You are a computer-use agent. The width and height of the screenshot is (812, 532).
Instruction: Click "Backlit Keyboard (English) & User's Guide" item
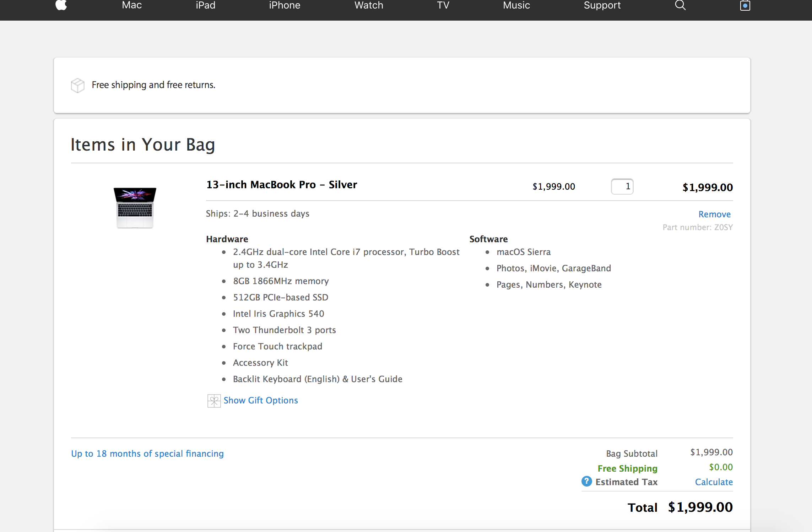[x=318, y=379]
